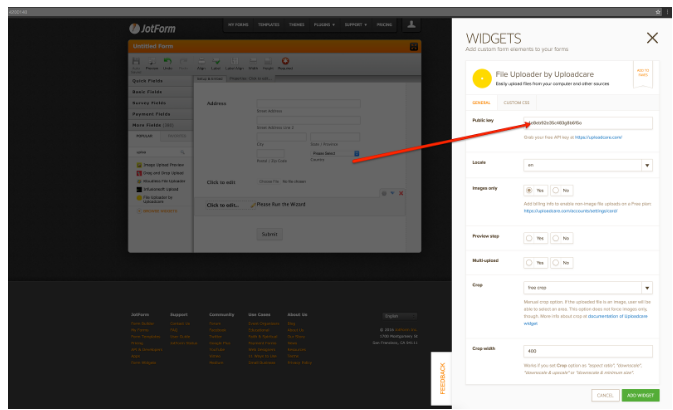Expand the Quick Fields section
Image resolution: width=673 pixels, height=410 pixels.
point(161,81)
